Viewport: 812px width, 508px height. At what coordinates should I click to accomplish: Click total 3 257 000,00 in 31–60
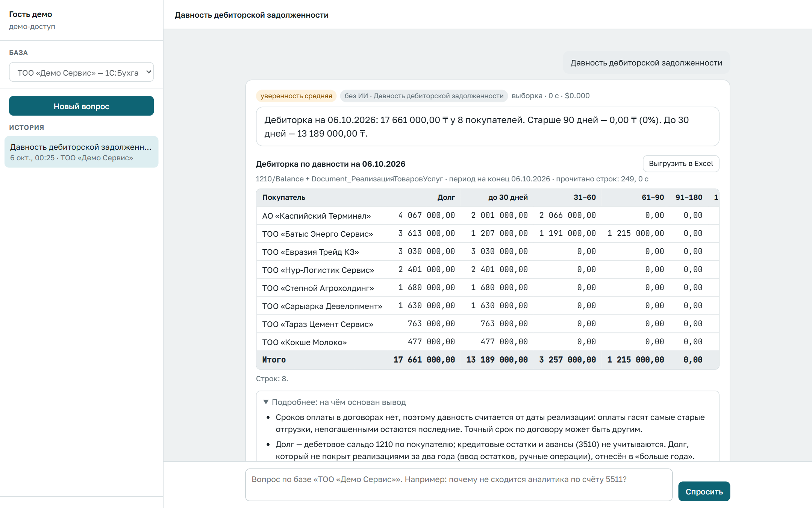568,360
